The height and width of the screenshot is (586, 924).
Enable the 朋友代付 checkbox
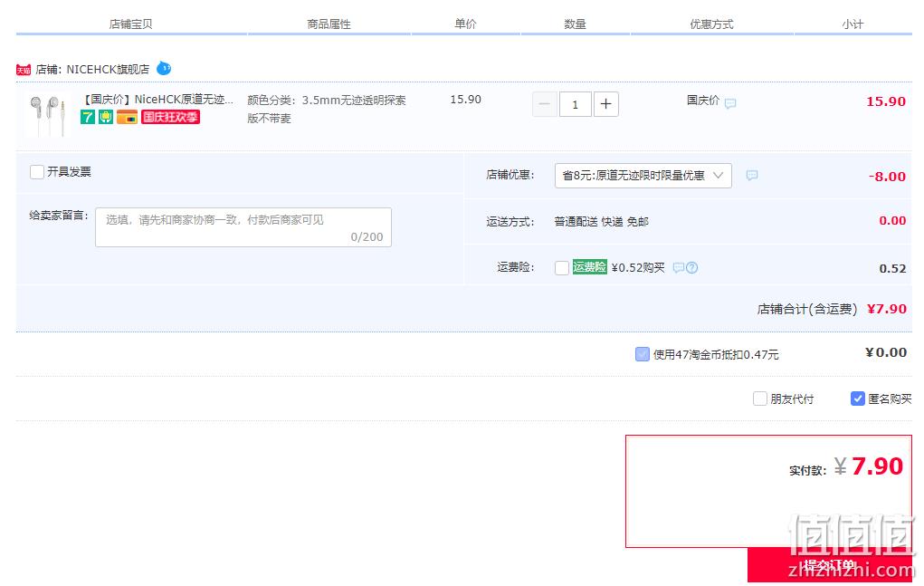(x=760, y=399)
